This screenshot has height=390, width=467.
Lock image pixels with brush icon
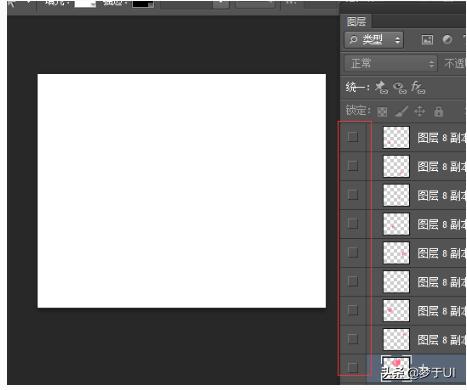point(401,111)
